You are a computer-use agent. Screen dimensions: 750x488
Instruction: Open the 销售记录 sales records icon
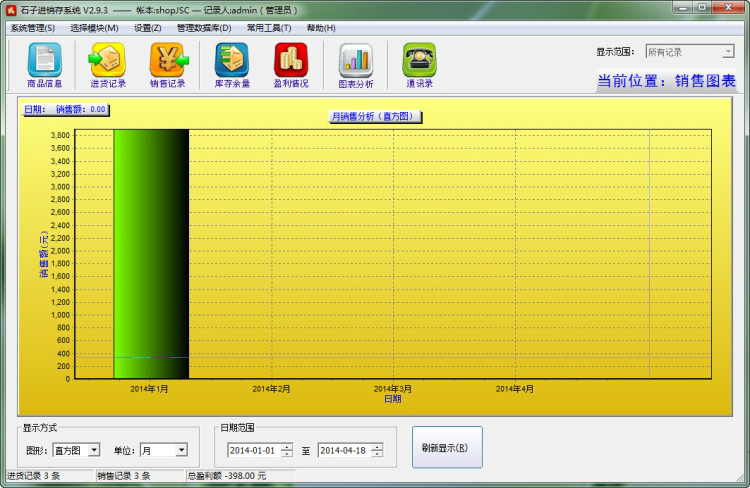(x=168, y=64)
